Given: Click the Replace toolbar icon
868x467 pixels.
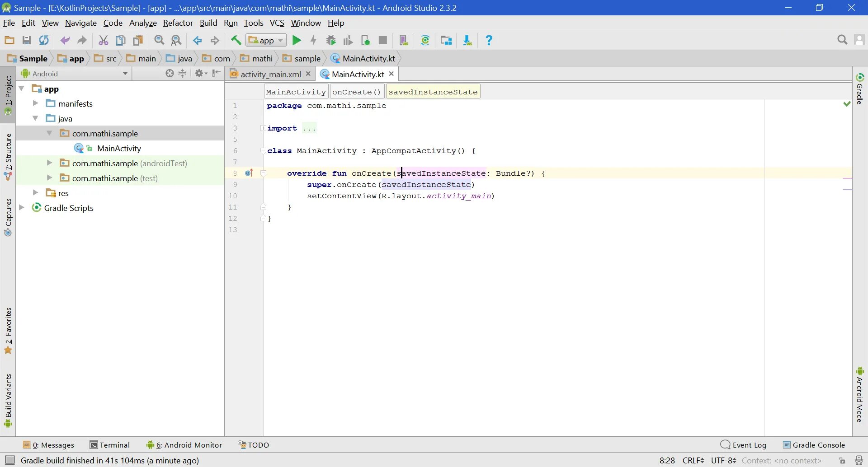Looking at the screenshot, I should 176,41.
